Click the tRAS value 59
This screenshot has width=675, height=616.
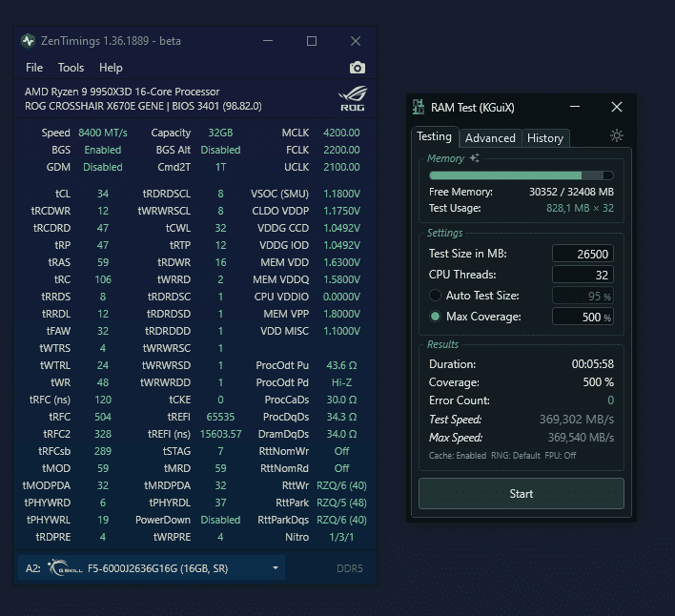102,262
